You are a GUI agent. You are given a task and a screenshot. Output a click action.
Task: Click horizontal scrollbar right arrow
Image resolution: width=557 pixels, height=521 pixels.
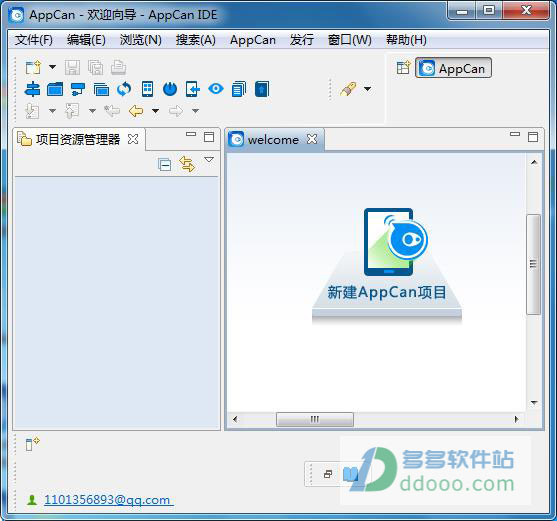click(517, 419)
